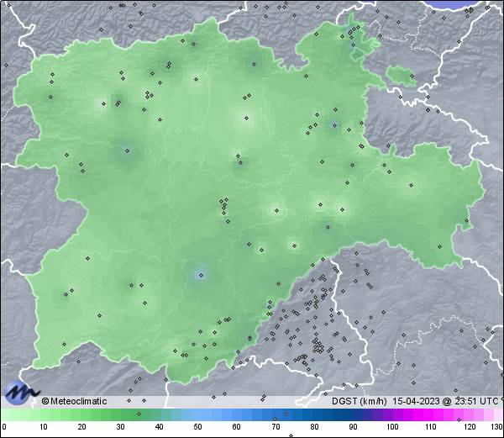Click the scale value 110
This screenshot has width=504, height=438.
(x=431, y=427)
